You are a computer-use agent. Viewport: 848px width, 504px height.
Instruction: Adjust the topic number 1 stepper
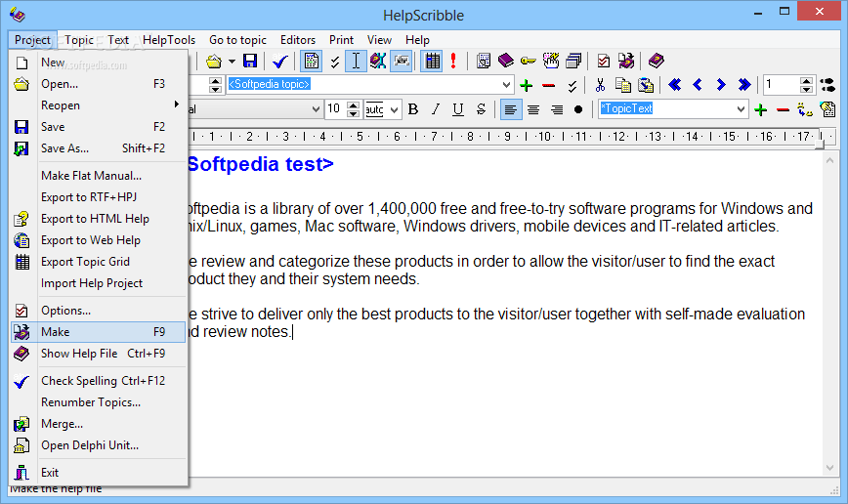coord(806,85)
